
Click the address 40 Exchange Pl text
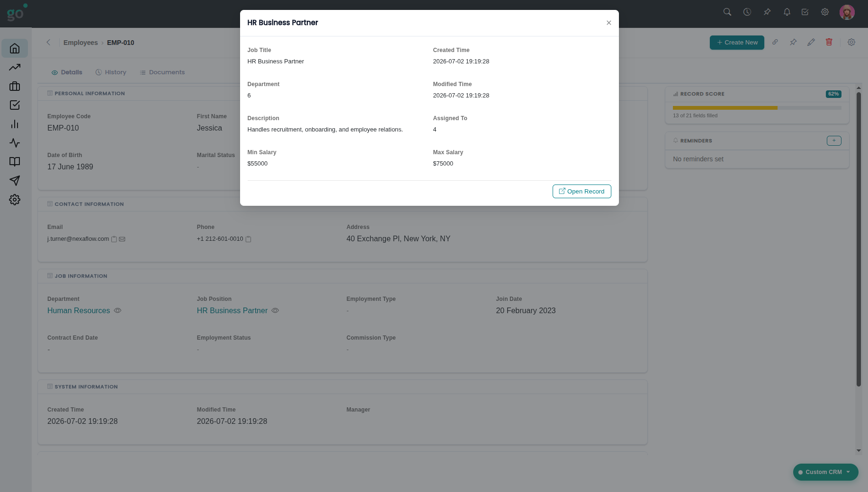click(398, 239)
